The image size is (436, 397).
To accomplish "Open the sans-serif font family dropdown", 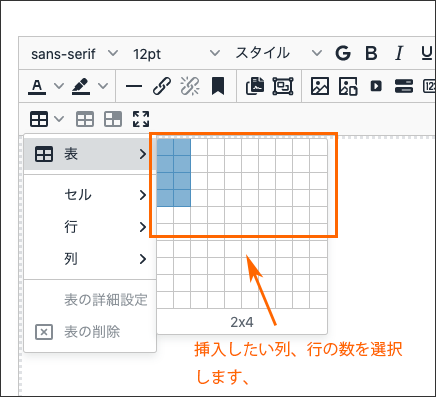I will [75, 53].
